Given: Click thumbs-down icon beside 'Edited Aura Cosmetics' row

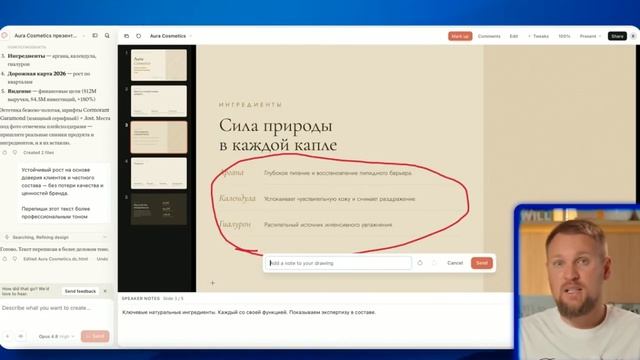Looking at the screenshot, I should [x=15, y=259].
